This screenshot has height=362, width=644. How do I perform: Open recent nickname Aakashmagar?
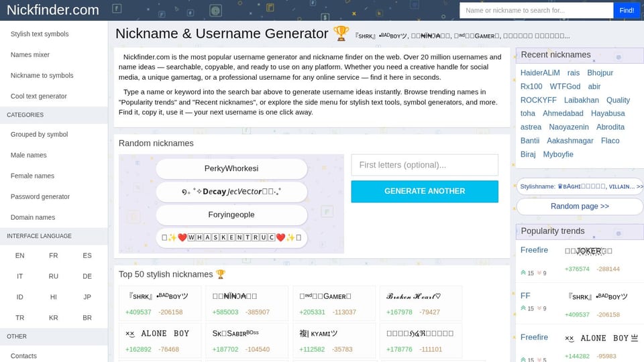(570, 141)
